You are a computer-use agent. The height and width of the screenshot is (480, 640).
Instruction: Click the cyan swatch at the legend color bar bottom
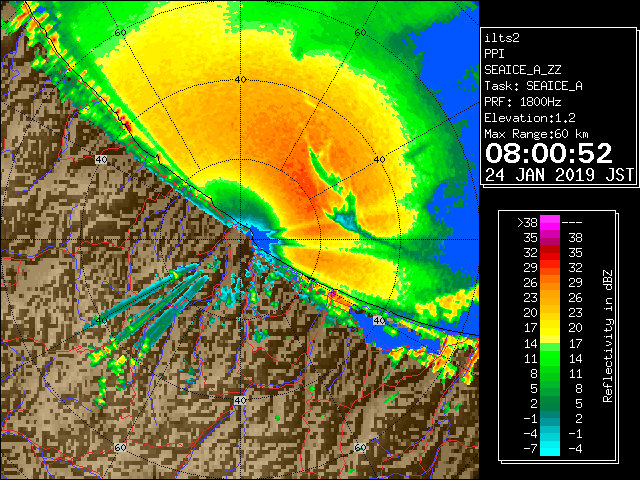550,448
